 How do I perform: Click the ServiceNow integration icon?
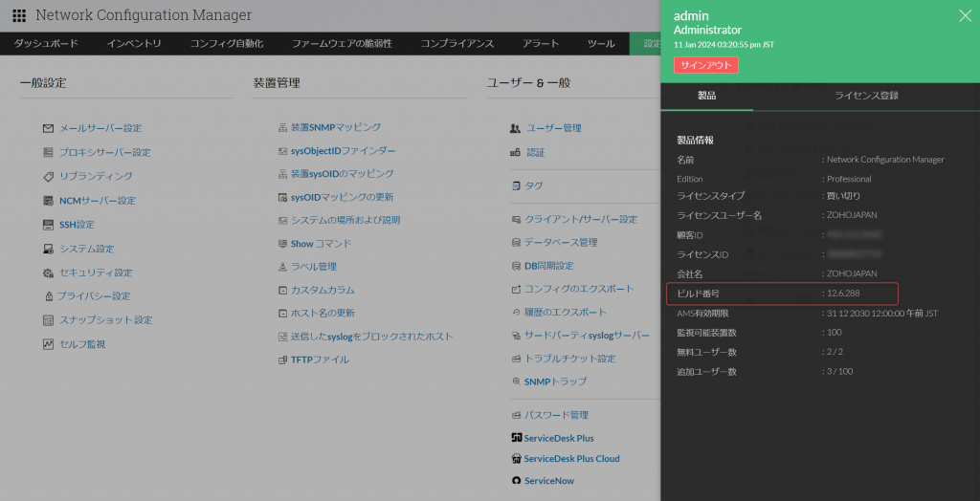[x=517, y=481]
